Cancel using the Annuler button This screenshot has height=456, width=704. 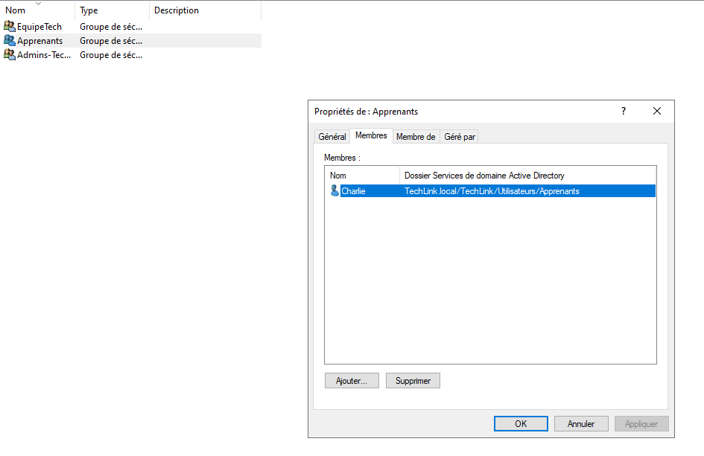click(x=581, y=424)
